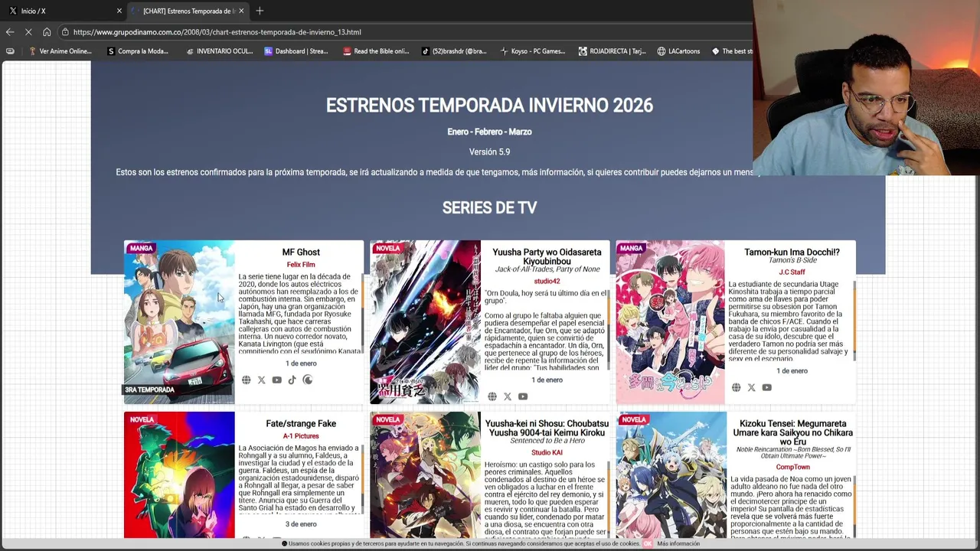Click the MANGA tag on MF Ghost

click(x=141, y=248)
